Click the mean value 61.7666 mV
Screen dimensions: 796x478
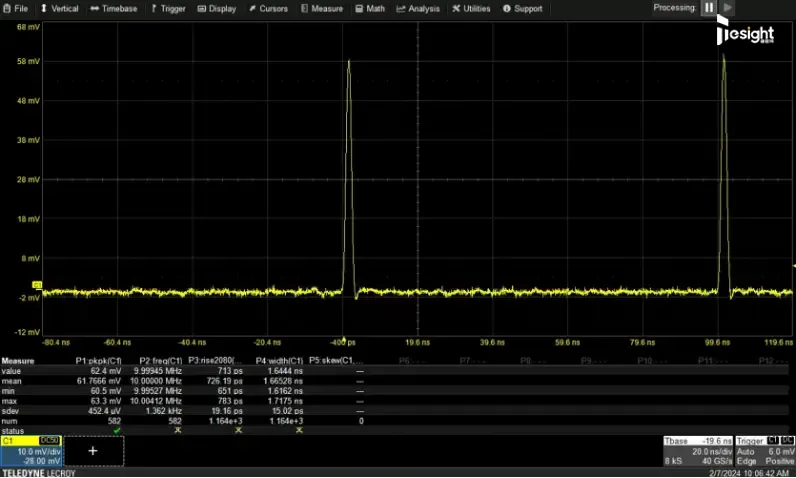point(99,381)
